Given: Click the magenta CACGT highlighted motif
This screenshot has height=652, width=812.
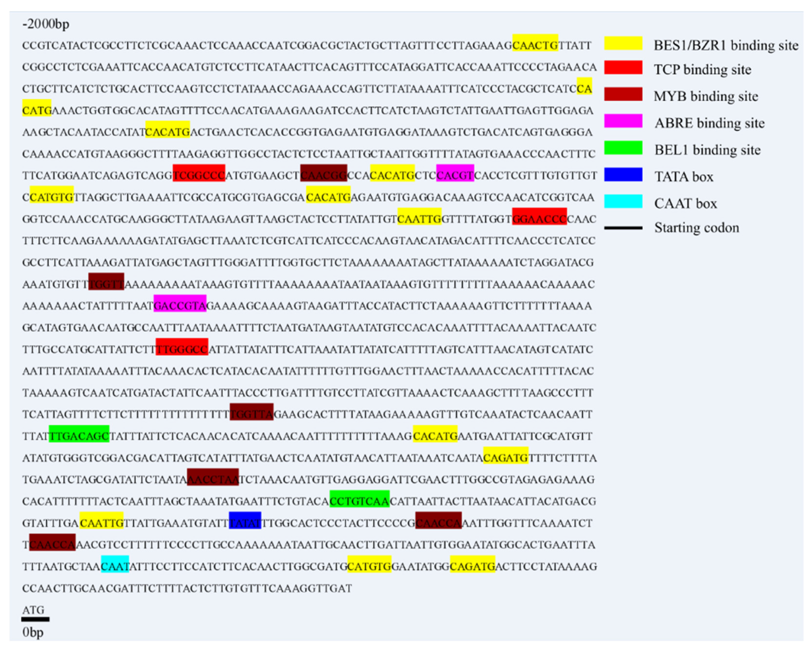Looking at the screenshot, I should click(455, 173).
